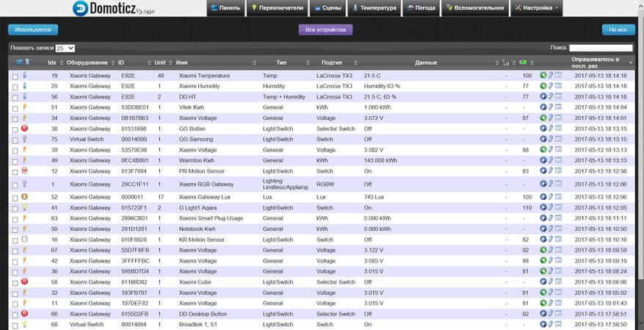Click the green add-device arrow for Xiaomi Temperature
Image resolution: width=644 pixels, height=330 pixels.
(543, 75)
